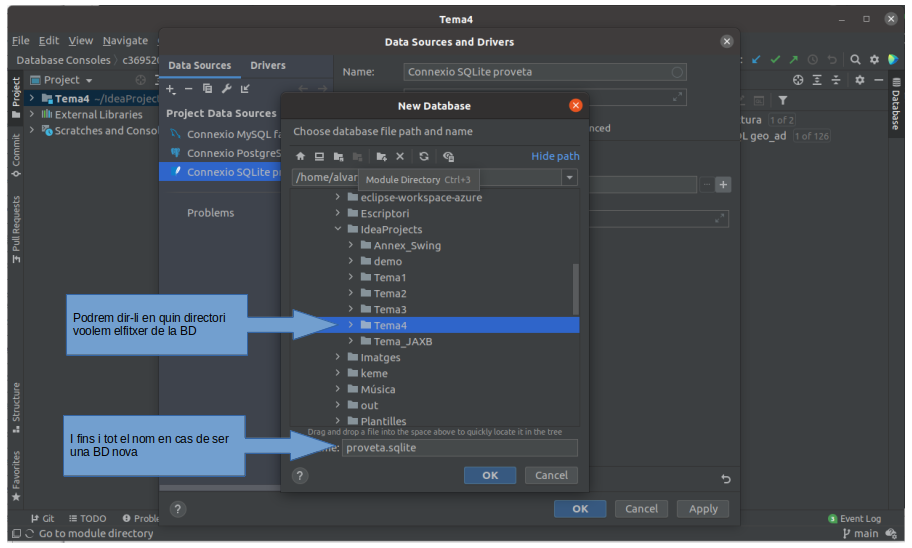
Task: Click the Desktop directory icon in file chooser
Action: coord(319,156)
